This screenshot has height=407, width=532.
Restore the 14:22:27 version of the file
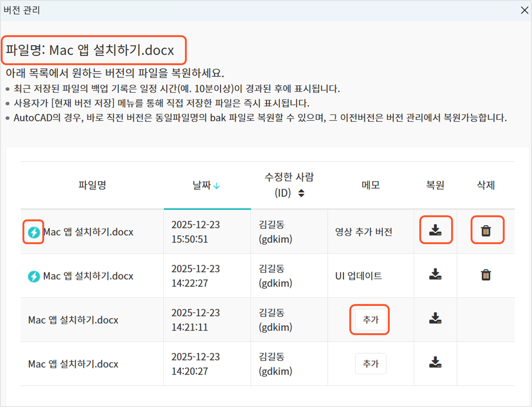(x=435, y=275)
